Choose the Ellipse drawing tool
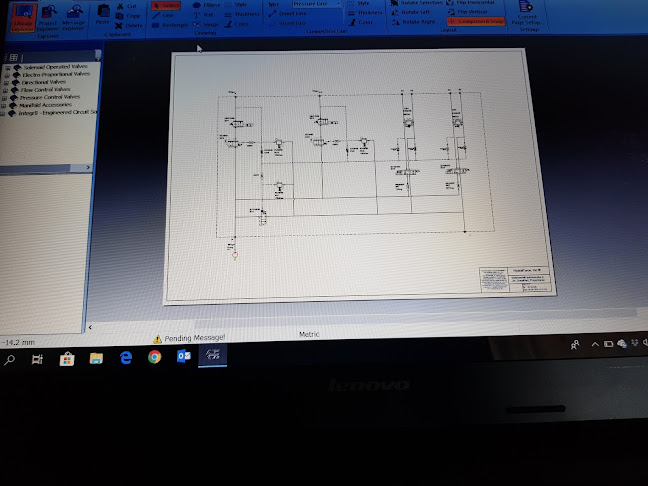The image size is (648, 486). pyautogui.click(x=206, y=5)
